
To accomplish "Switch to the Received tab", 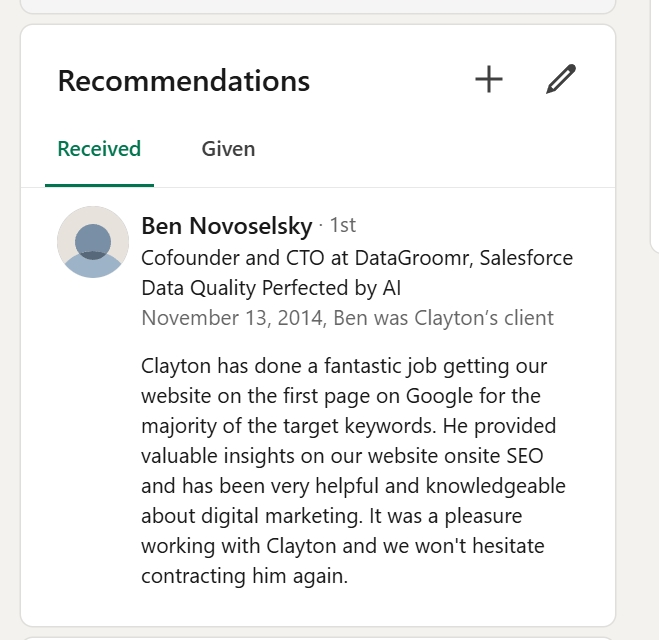I will click(99, 149).
